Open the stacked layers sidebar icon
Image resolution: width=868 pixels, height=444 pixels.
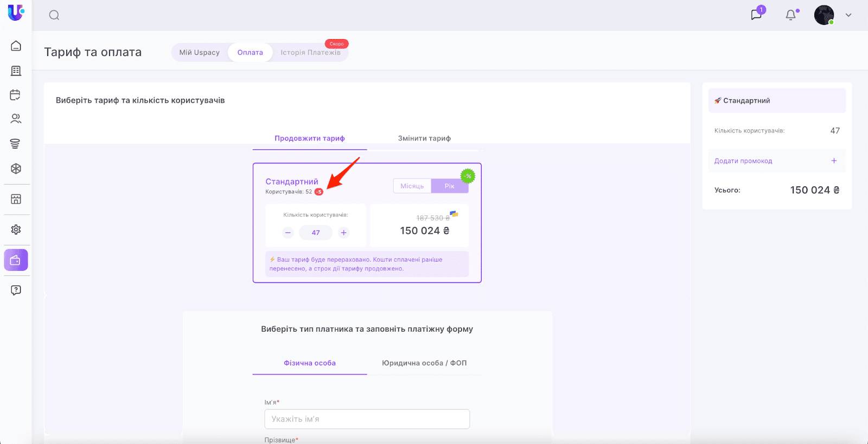tap(16, 143)
